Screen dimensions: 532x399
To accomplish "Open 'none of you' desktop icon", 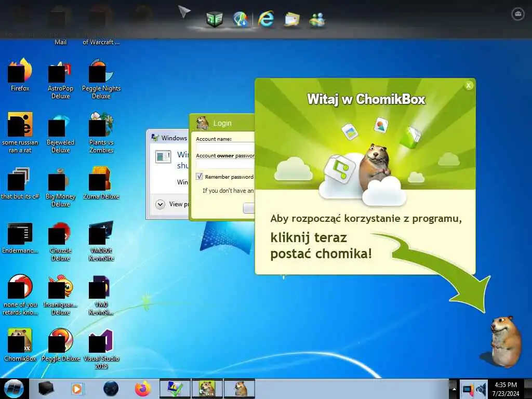I will [20, 295].
